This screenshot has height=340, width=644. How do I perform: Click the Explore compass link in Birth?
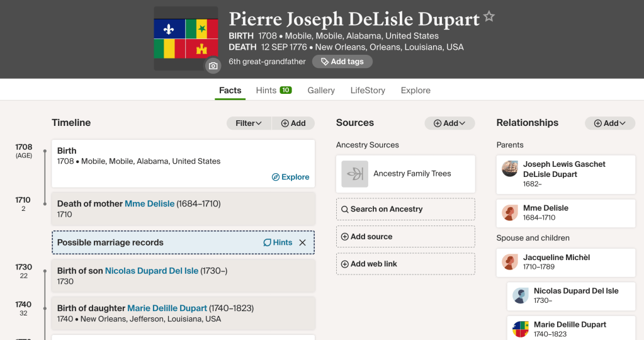click(291, 177)
